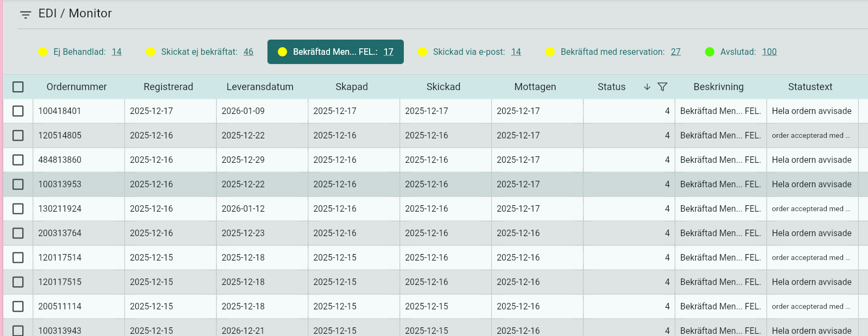Select the Bekräftad Men... FEL. filter button

335,52
